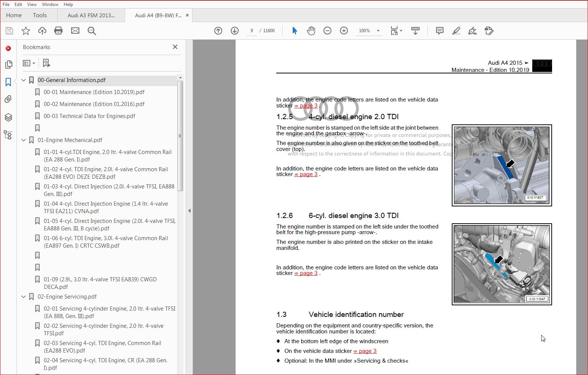The height and width of the screenshot is (375, 588).
Task: Collapse the navigation pane with the side arrow
Action: coord(189,211)
